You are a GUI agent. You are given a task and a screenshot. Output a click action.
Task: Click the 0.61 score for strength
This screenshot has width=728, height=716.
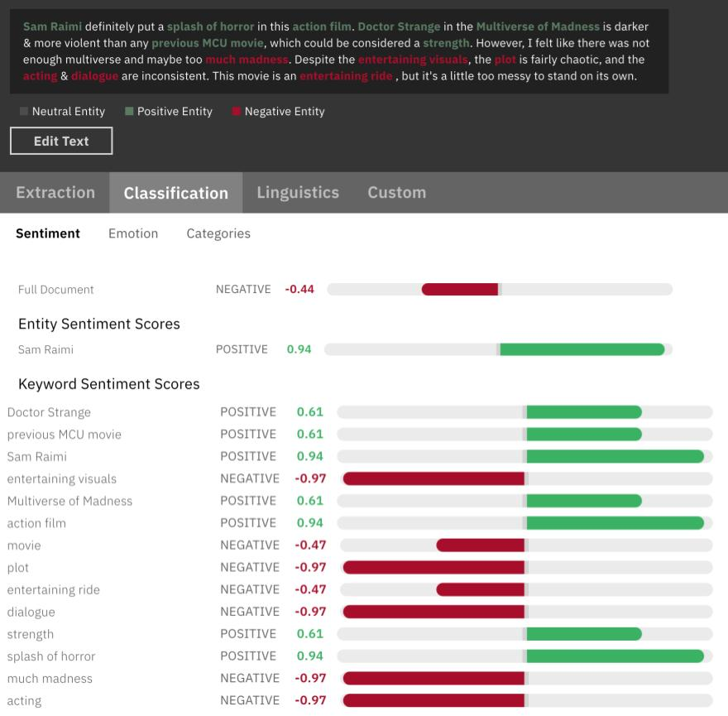coord(309,634)
